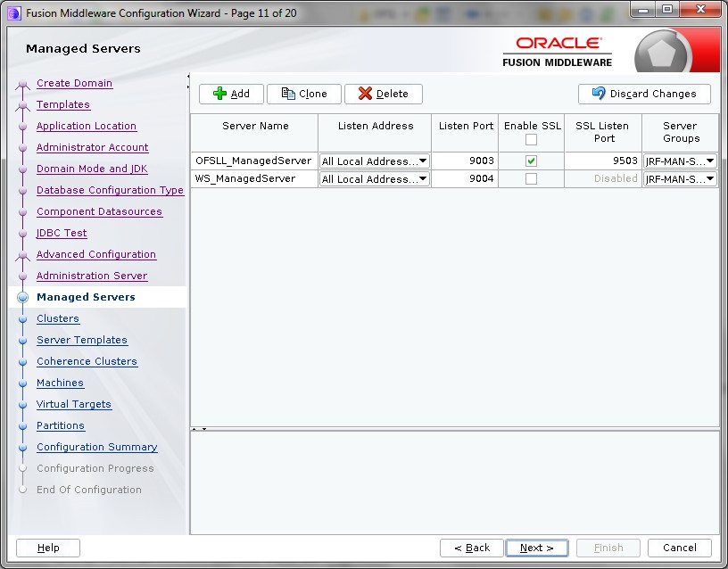Jump to Virtual Targets step
The image size is (728, 569).
(x=74, y=404)
